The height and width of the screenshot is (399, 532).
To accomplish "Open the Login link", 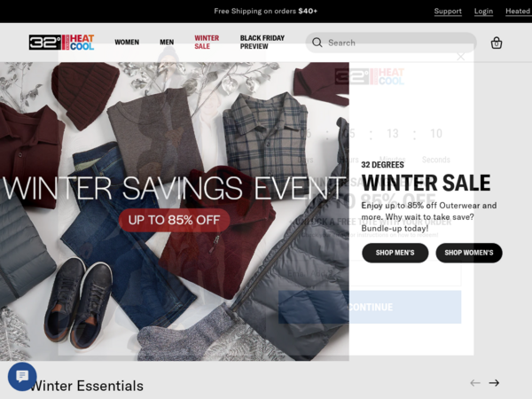I will pyautogui.click(x=483, y=12).
